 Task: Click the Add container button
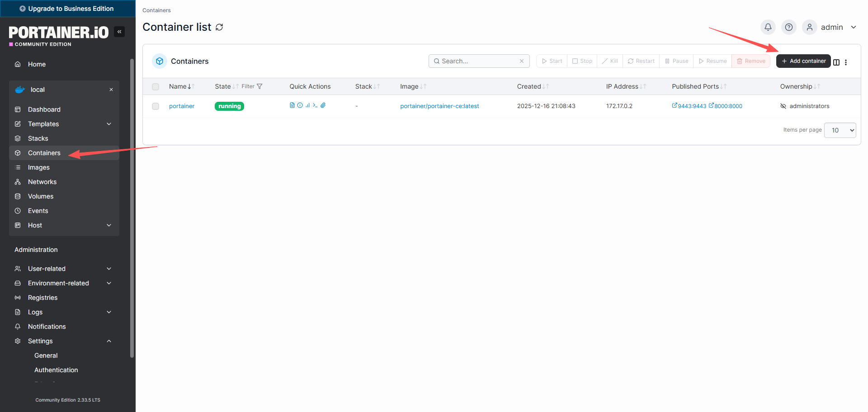point(803,61)
